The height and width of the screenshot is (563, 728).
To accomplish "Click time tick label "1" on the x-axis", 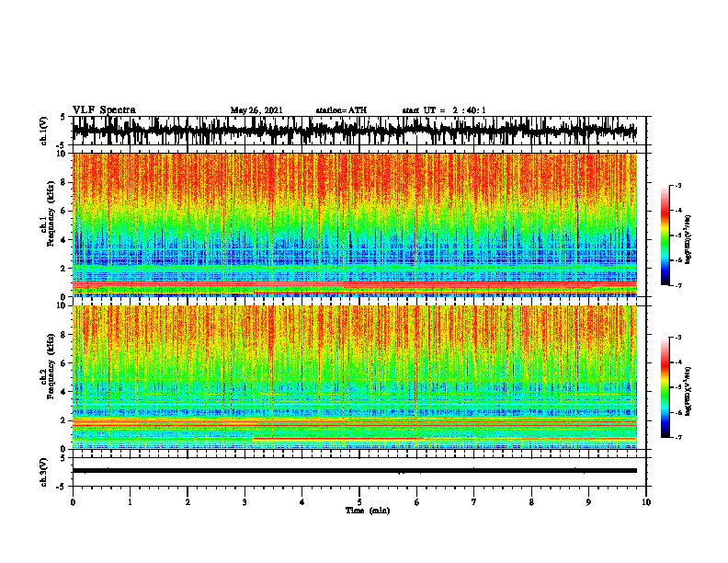I will (130, 502).
